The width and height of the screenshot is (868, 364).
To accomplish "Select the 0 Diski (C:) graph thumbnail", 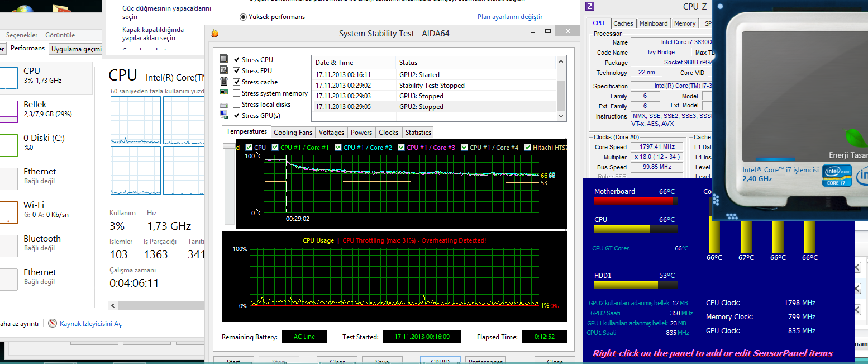I will click(x=8, y=145).
